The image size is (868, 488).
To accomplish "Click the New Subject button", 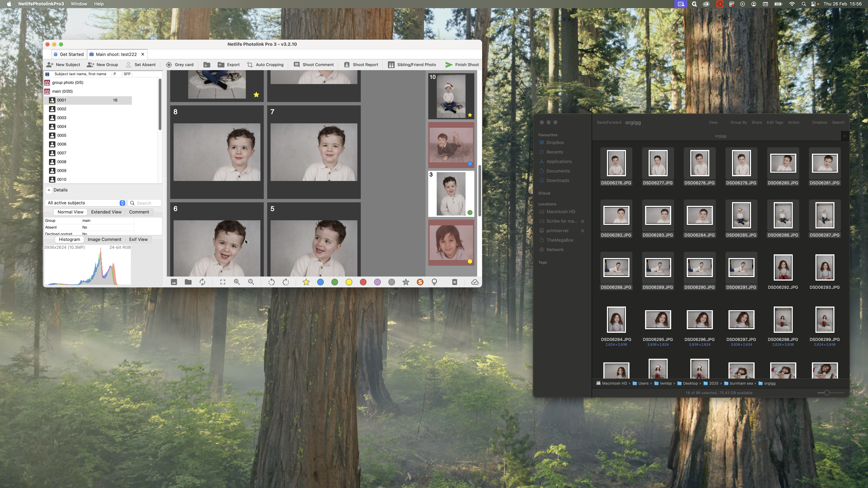I will [63, 65].
